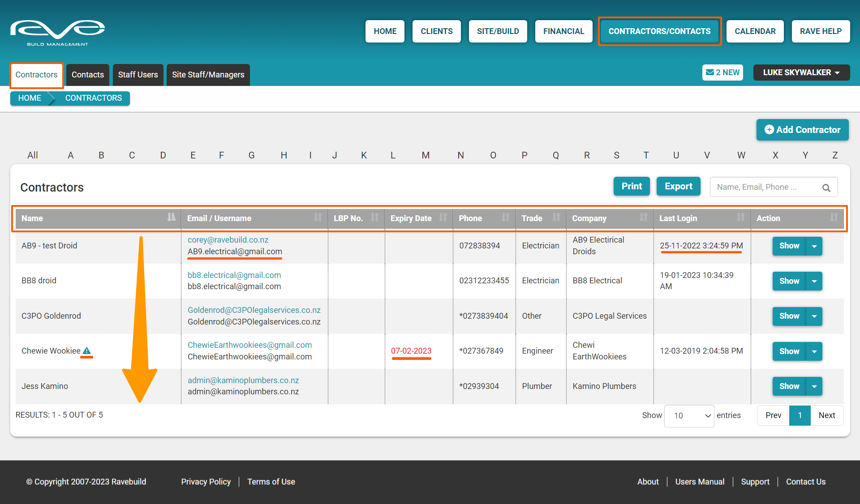Go to the Next page
The height and width of the screenshot is (504, 860).
point(826,415)
